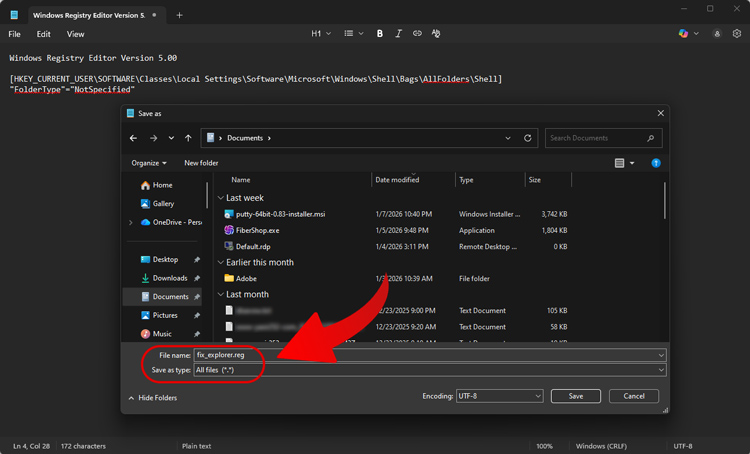Open the Copilot dropdown arrow
Image resolution: width=750 pixels, height=454 pixels.
[x=696, y=33]
